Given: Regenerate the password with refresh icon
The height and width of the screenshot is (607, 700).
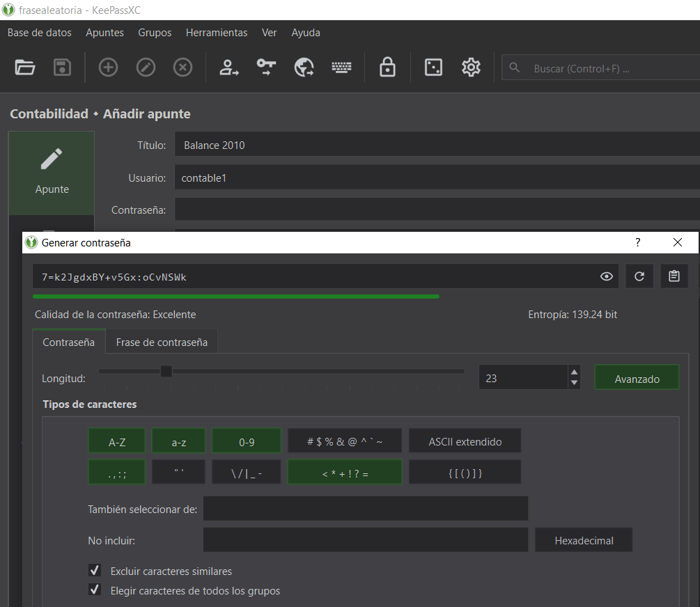Looking at the screenshot, I should tap(639, 276).
